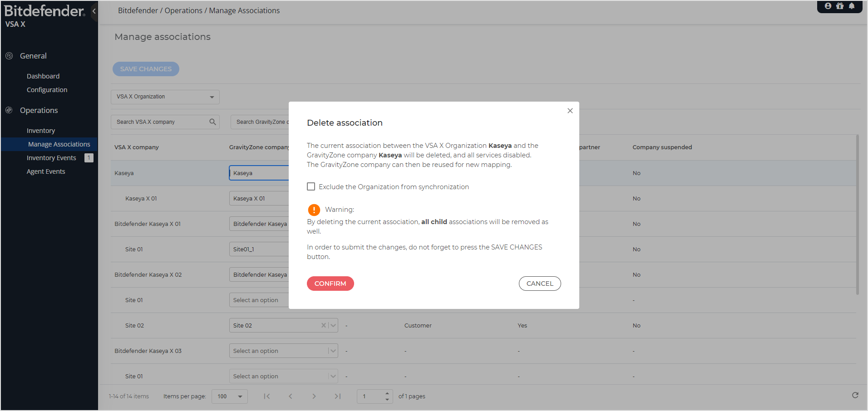Click the search magnifier in VSA X company field
Image resolution: width=868 pixels, height=411 pixels.
[x=212, y=122]
